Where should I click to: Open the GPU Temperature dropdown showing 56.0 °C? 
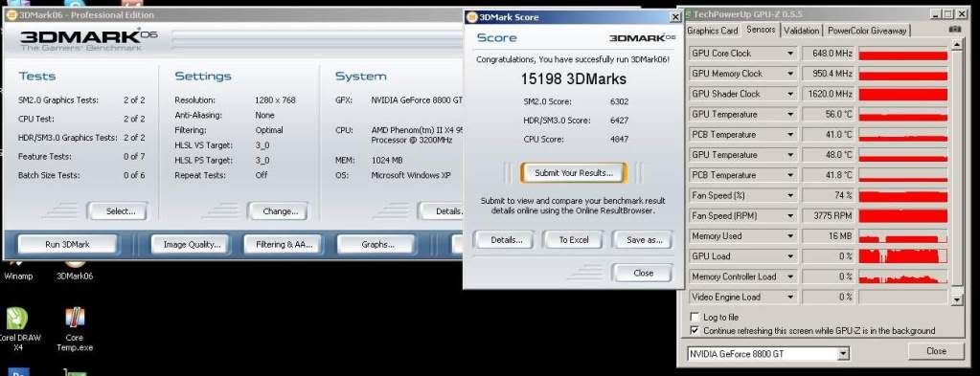pyautogui.click(x=790, y=114)
